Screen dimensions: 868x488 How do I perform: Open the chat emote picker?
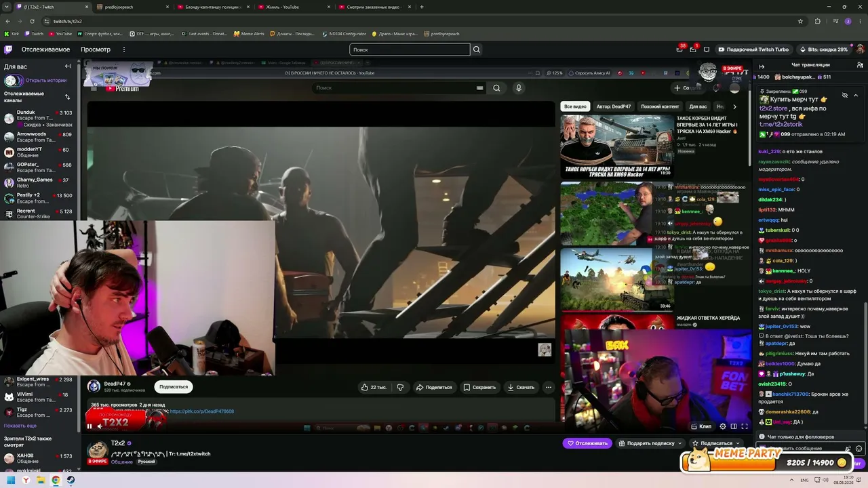[x=859, y=449]
